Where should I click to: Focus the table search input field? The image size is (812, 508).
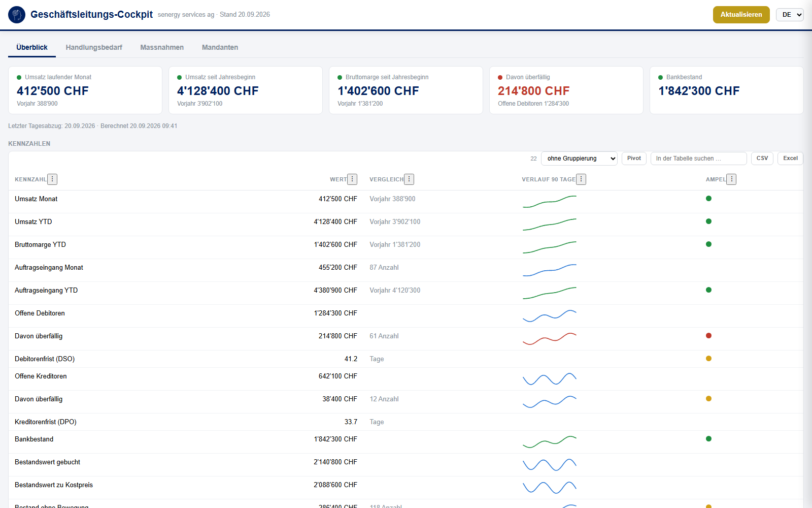tap(698, 158)
